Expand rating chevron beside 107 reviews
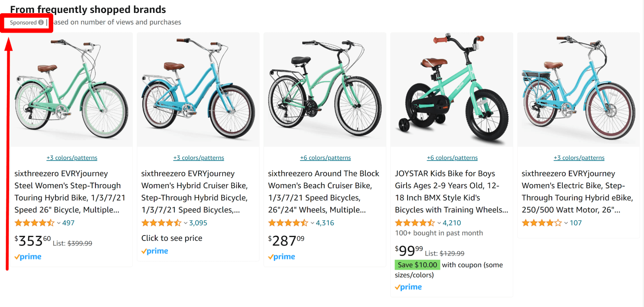644x307 pixels. click(x=566, y=223)
